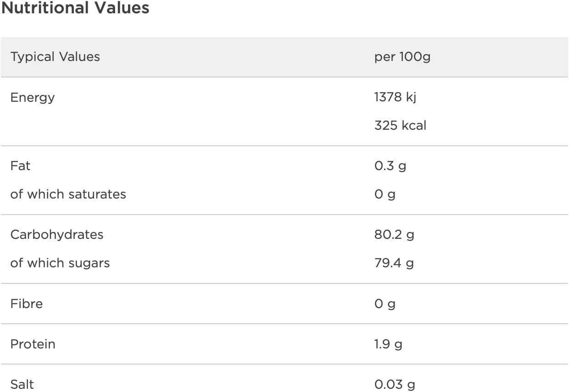Select the 1378 kj energy value
Viewport: 569px width, 392px height.
395,97
